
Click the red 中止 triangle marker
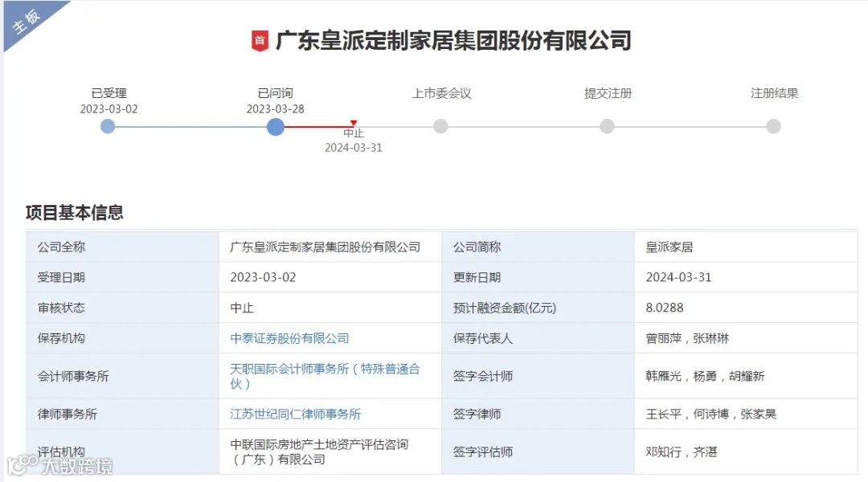353,123
